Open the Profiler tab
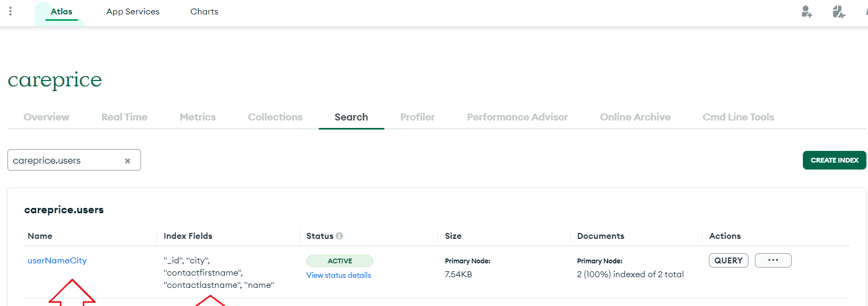The height and width of the screenshot is (306, 868). 417,117
